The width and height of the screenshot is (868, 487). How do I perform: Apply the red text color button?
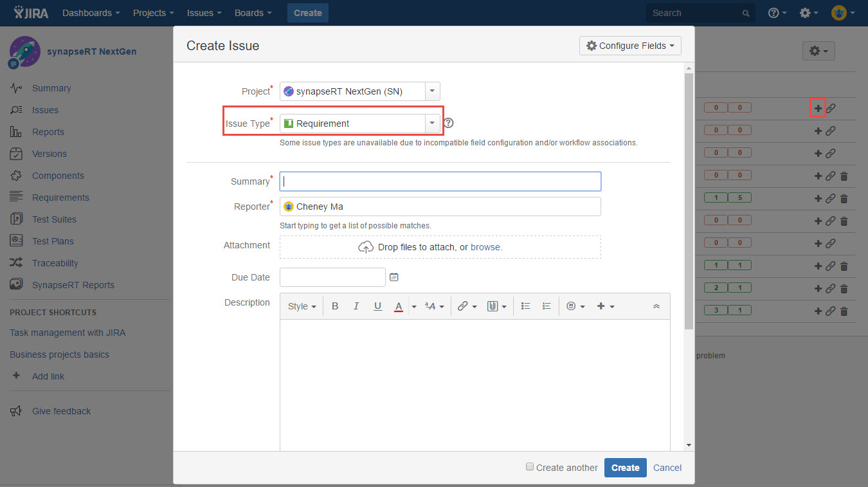(x=399, y=306)
